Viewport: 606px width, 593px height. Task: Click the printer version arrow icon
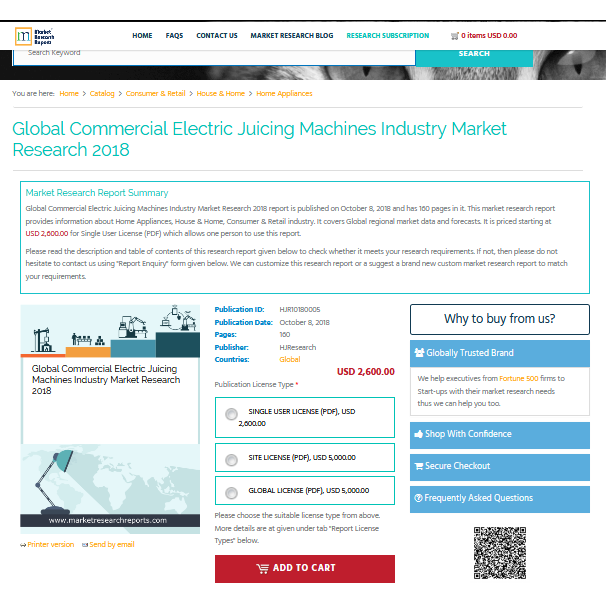23,545
